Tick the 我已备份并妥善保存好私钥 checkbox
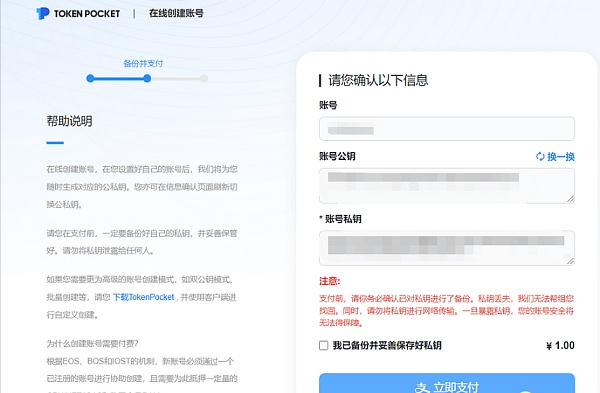 pyautogui.click(x=323, y=345)
